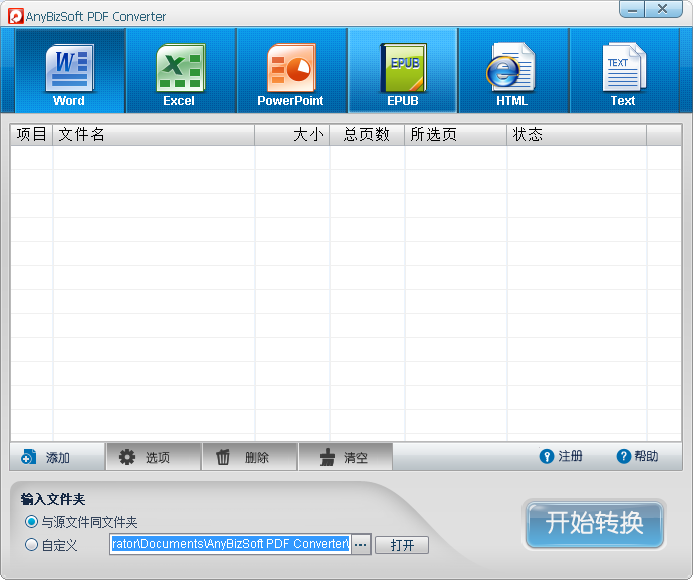Select the Text output format

[x=623, y=71]
